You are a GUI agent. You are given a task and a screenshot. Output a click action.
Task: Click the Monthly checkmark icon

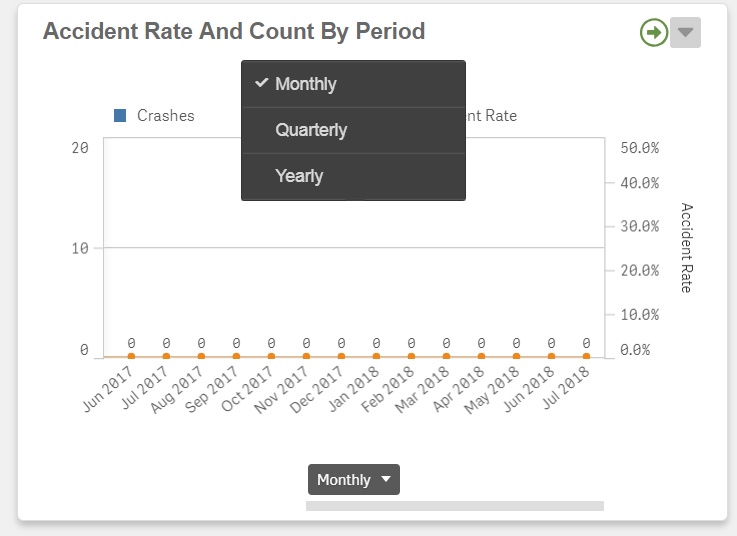click(x=262, y=83)
